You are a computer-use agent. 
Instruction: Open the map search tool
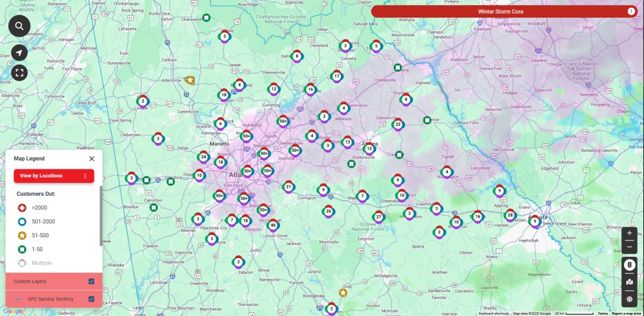click(19, 26)
